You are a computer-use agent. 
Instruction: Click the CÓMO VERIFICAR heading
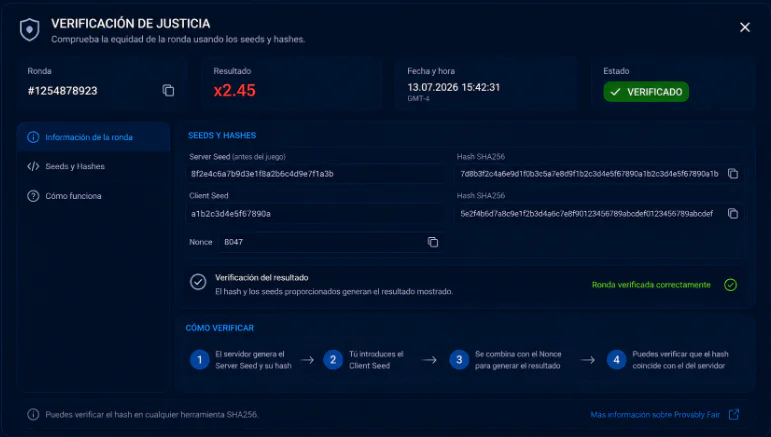pyautogui.click(x=219, y=328)
